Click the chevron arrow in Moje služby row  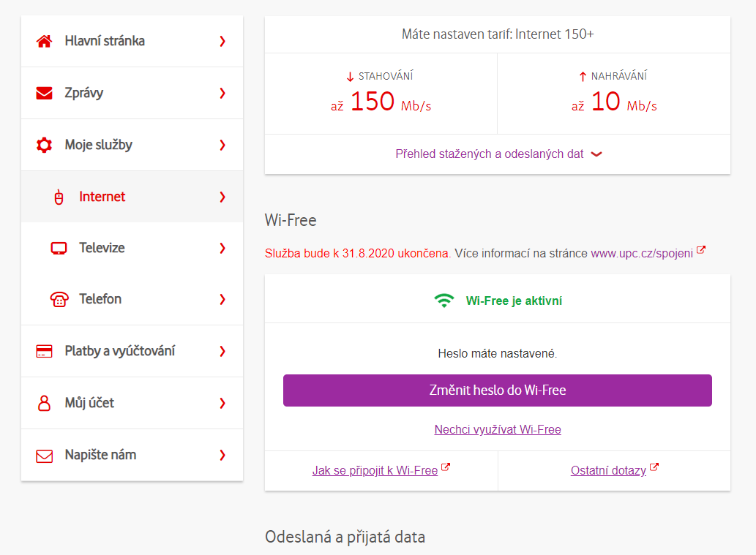222,145
